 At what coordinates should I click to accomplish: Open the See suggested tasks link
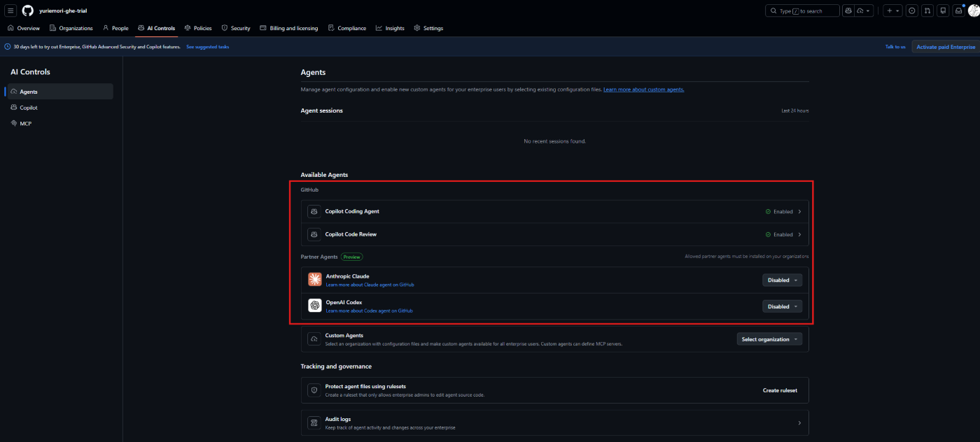point(207,47)
